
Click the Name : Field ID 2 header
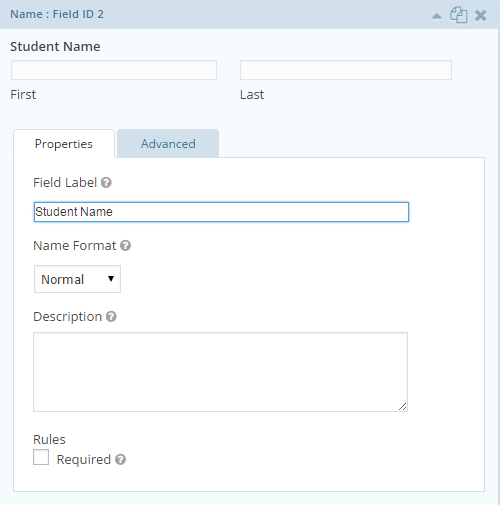coord(57,14)
